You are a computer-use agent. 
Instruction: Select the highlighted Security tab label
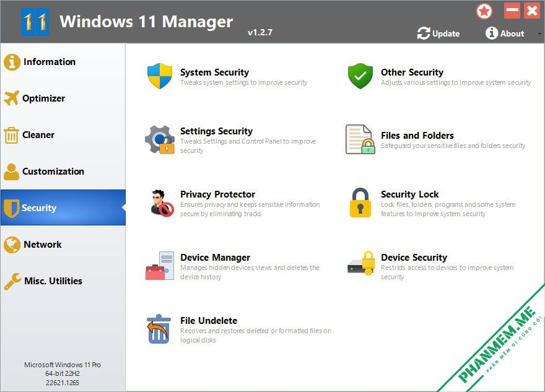point(39,208)
